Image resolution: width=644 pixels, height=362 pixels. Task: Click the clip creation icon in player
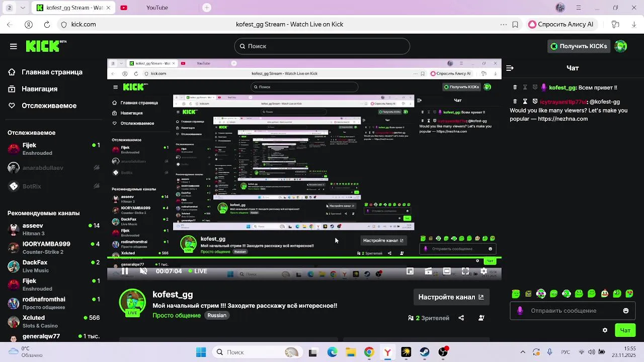click(428, 271)
